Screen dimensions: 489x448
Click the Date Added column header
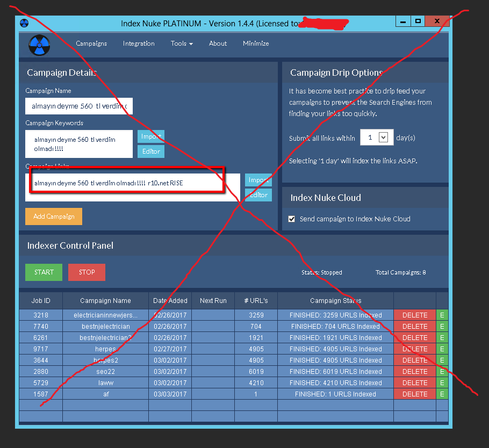(170, 300)
